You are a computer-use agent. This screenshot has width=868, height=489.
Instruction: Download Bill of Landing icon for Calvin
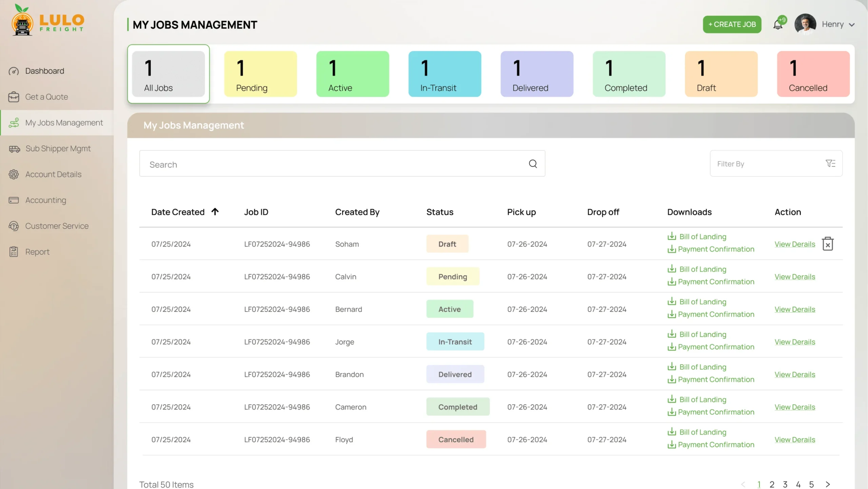pos(672,269)
